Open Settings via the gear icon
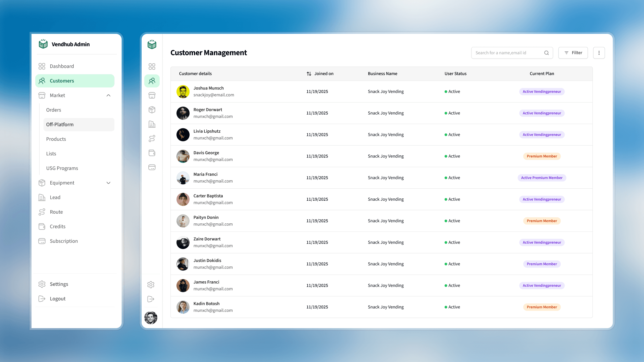This screenshot has width=644, height=362. 151,285
